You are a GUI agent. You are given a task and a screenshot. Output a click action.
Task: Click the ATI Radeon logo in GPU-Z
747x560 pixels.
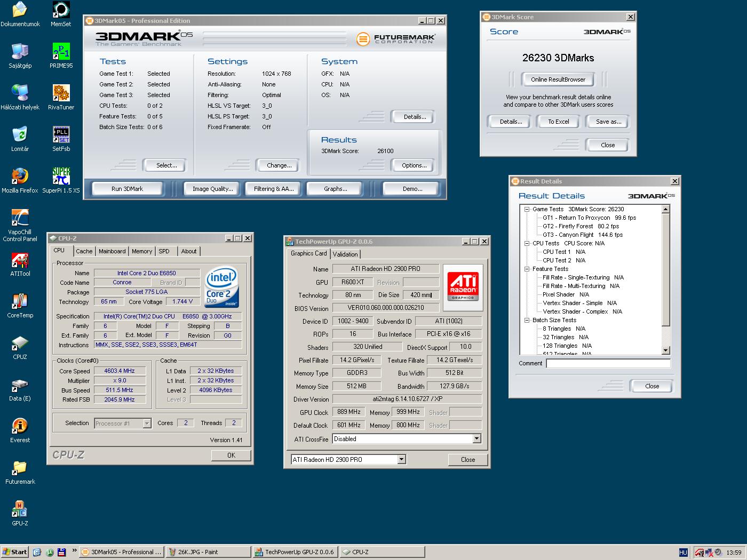pos(463,287)
